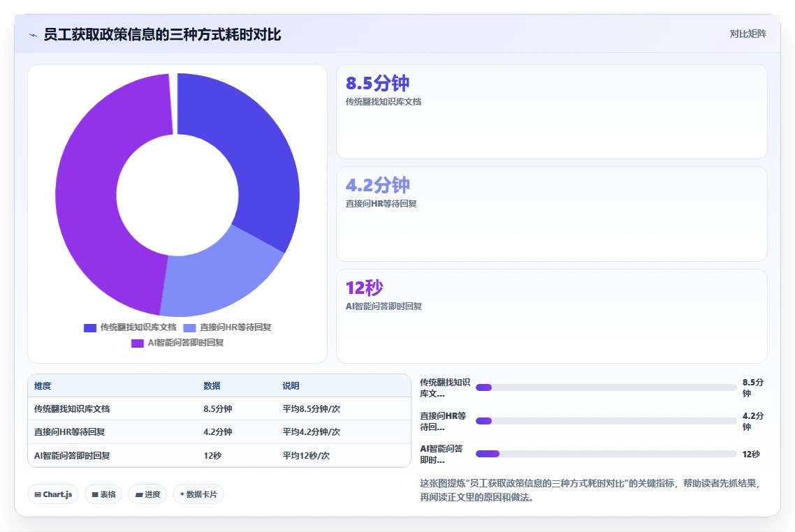The width and height of the screenshot is (795, 532).
Task: Toggle the AI智能问答即时回复 legend swatch
Action: tap(138, 343)
